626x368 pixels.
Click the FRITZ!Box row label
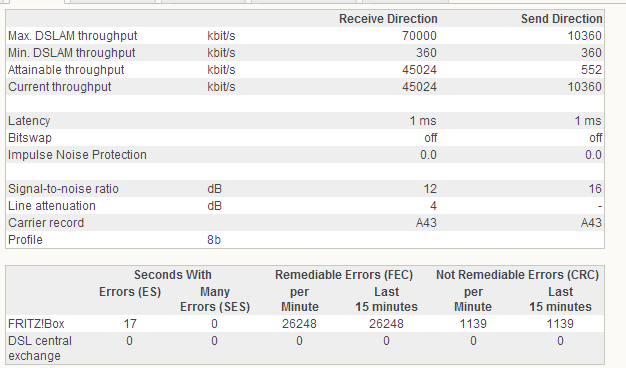[x=36, y=324]
